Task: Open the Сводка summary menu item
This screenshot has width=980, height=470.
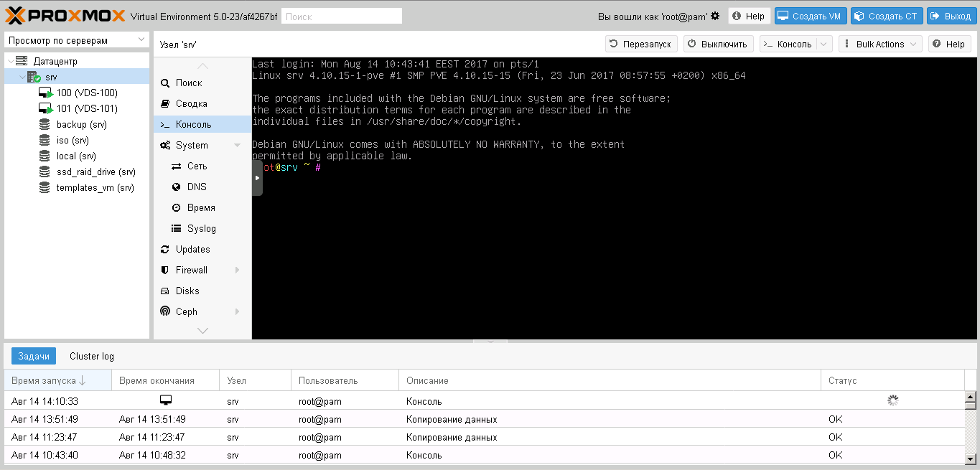Action: click(202, 103)
